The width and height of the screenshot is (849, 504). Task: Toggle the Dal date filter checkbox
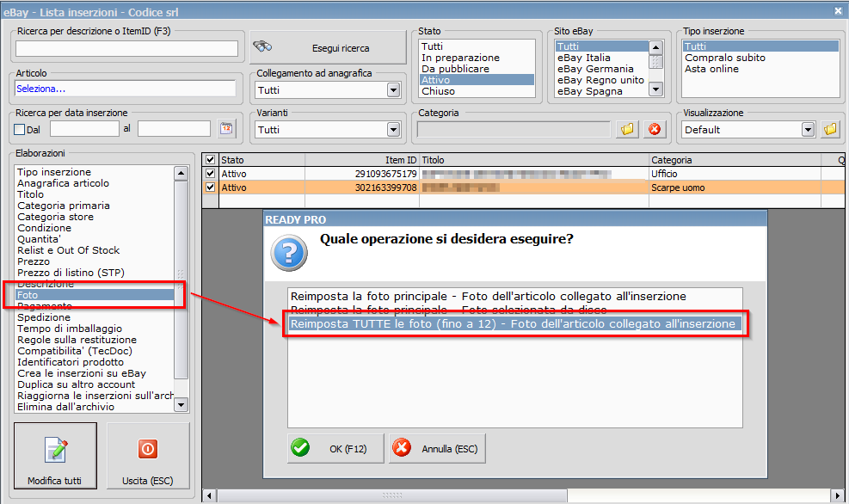click(x=20, y=129)
